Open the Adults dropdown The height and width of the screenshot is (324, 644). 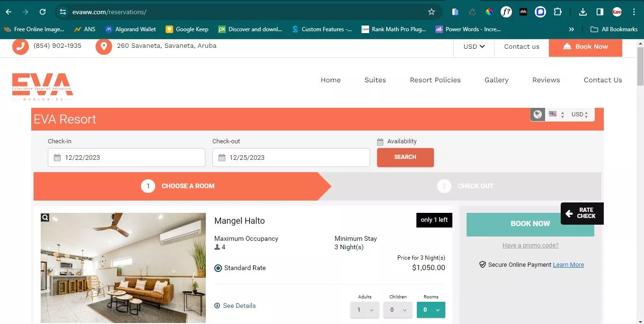pos(364,310)
